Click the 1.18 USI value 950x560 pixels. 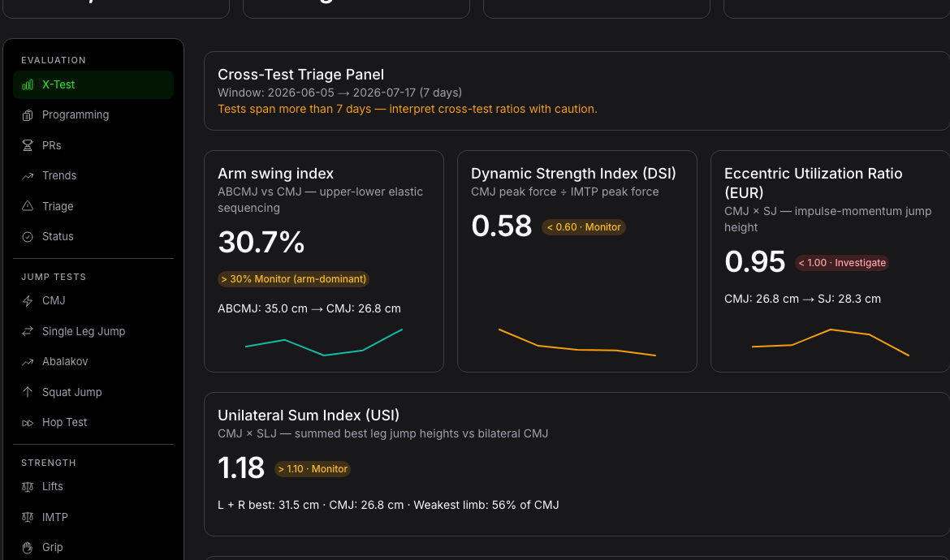(x=241, y=468)
